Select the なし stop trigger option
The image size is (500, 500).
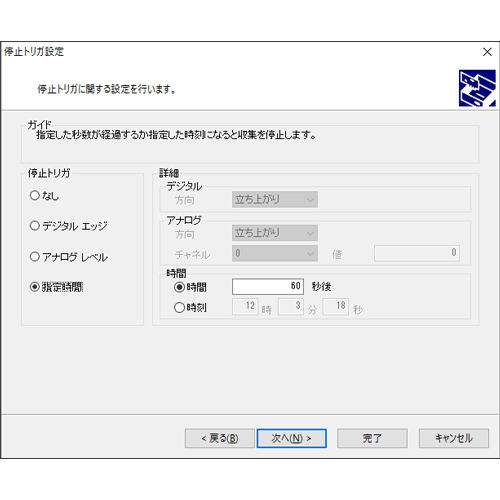tap(44, 196)
